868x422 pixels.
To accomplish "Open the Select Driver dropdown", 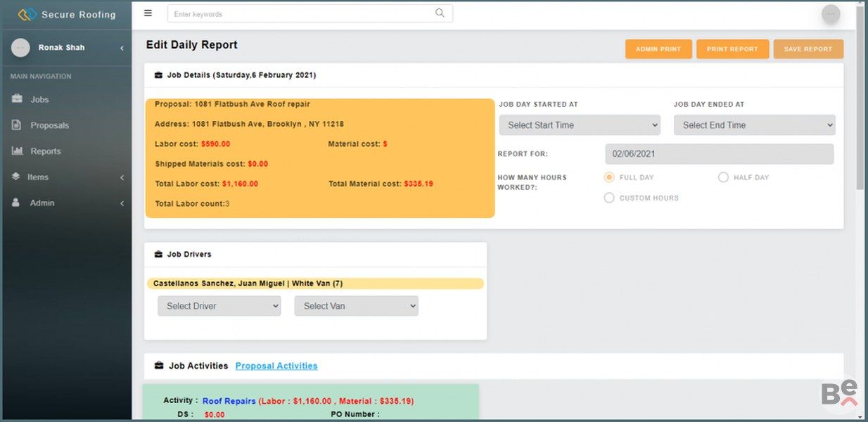I will (x=219, y=306).
